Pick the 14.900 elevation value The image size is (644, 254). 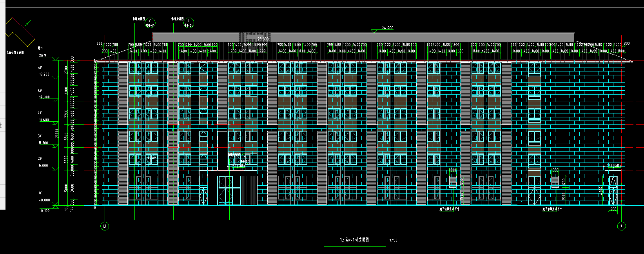(44, 97)
